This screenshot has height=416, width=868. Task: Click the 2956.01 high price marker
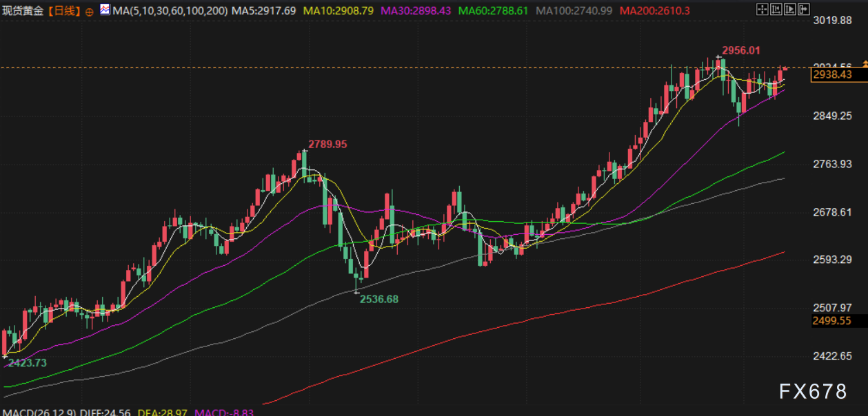[x=740, y=50]
